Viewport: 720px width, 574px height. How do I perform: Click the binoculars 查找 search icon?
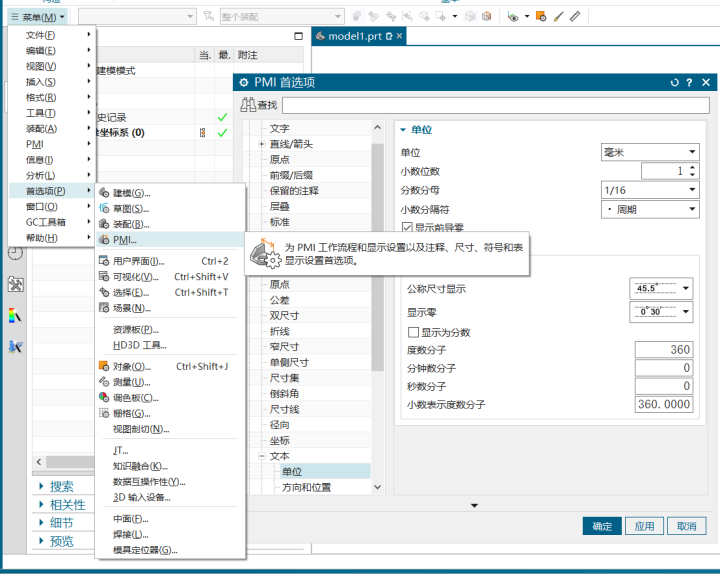251,105
